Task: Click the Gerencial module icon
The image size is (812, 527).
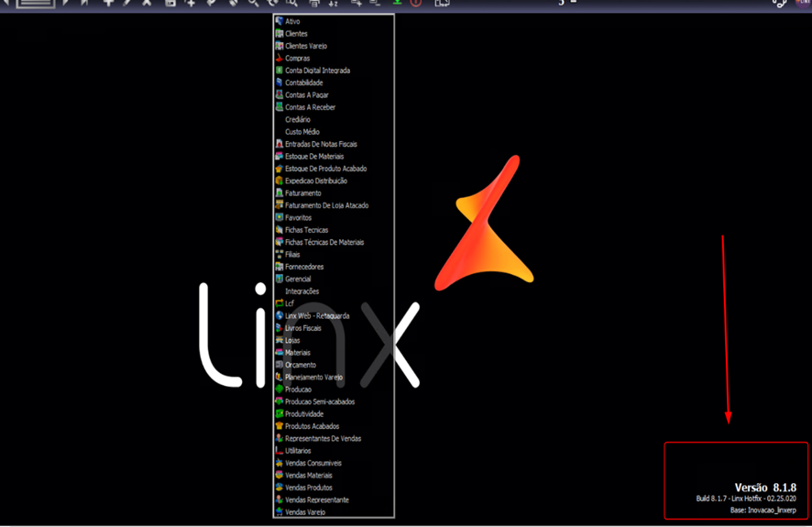Action: pos(280,279)
